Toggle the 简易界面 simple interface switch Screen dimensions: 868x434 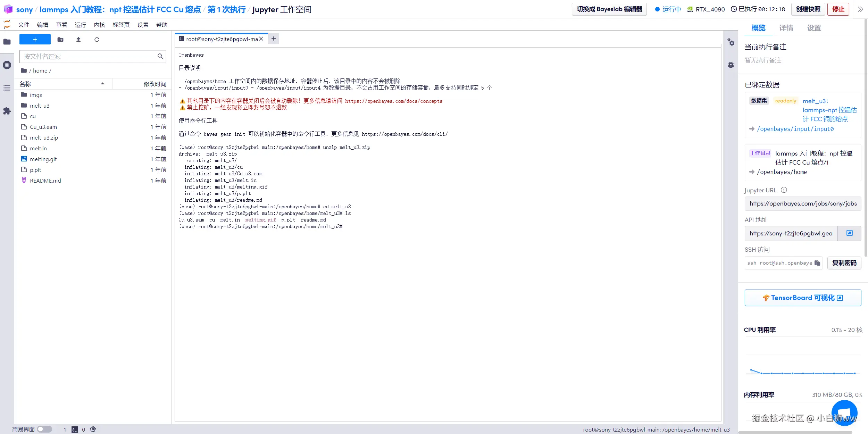coord(44,429)
